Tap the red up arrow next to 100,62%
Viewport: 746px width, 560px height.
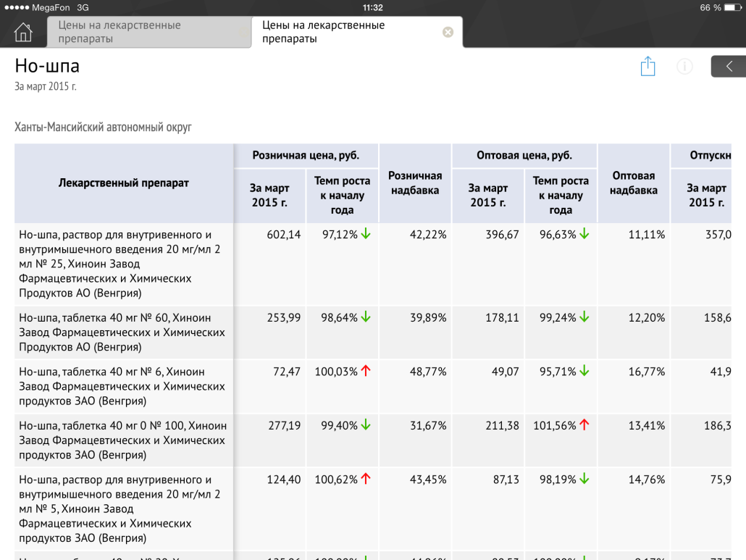coord(365,479)
